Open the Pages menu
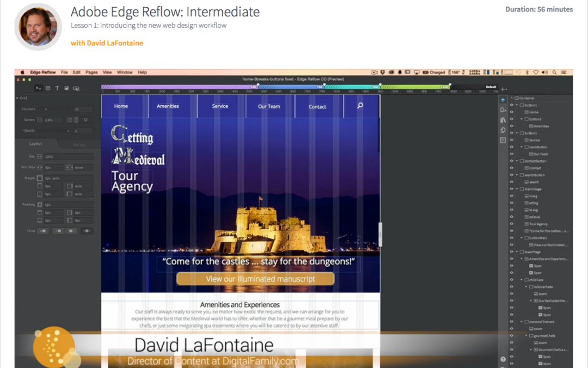Screen dimensions: 588x368 point(91,72)
